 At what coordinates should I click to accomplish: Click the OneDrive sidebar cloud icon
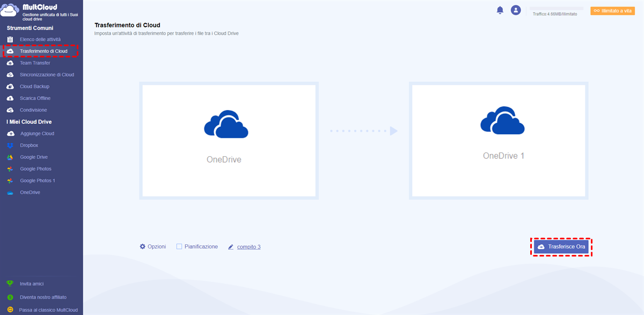10,193
